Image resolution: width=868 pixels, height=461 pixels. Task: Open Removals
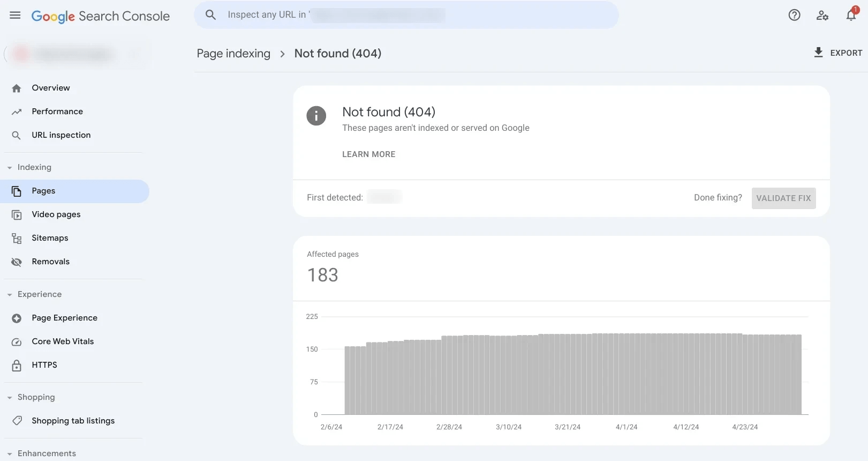tap(51, 262)
